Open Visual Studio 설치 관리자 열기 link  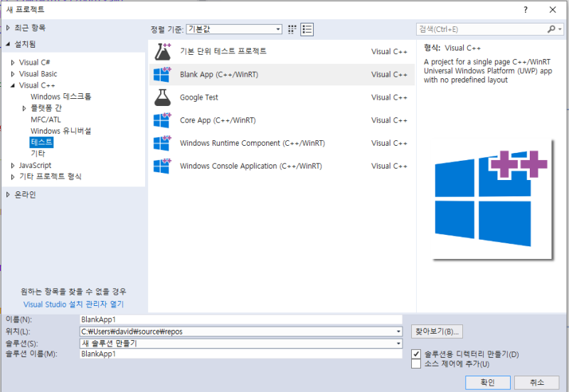click(74, 304)
